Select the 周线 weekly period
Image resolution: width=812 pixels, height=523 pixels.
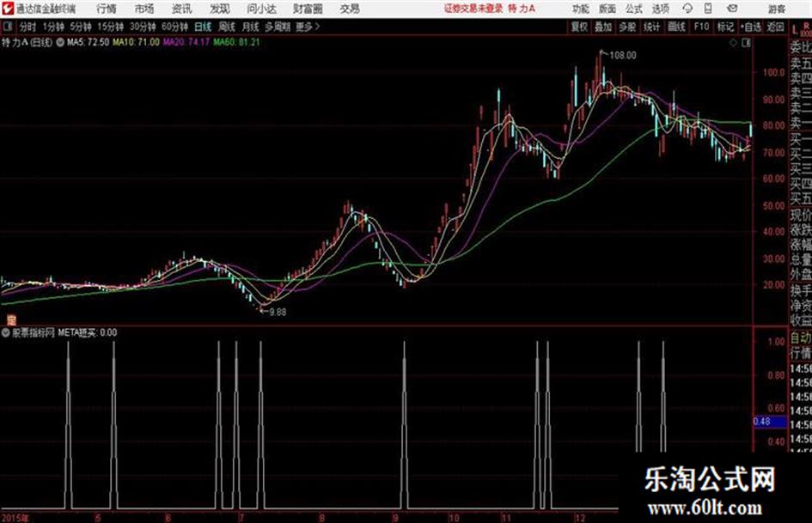coord(227,27)
